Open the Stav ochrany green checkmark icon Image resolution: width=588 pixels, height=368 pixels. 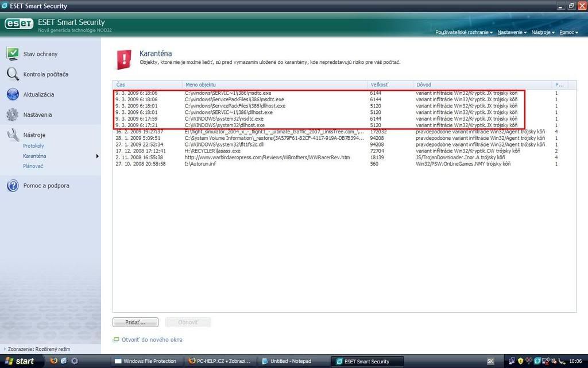pyautogui.click(x=13, y=53)
